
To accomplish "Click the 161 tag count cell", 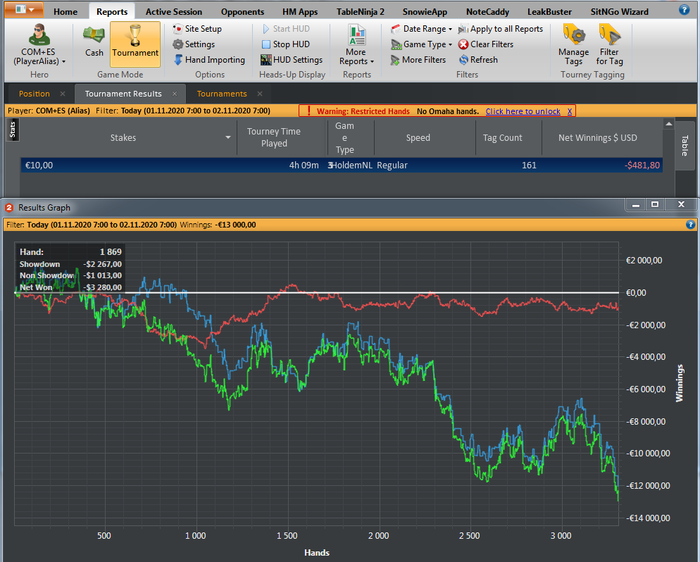I will click(529, 166).
